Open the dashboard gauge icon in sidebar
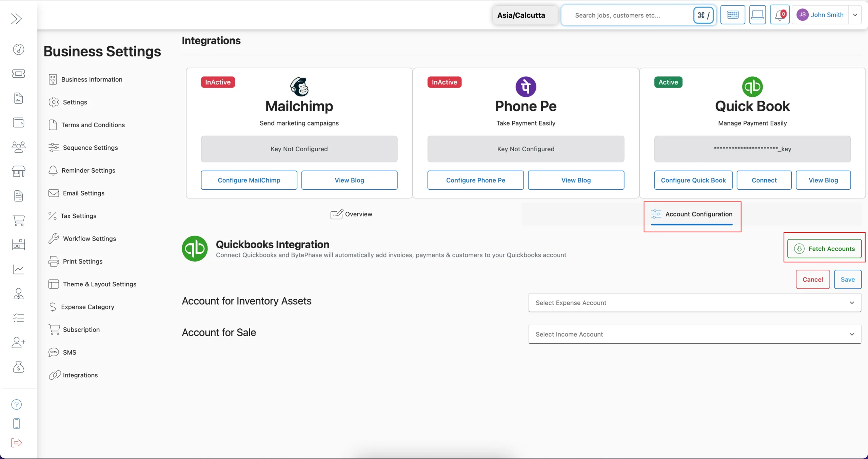868x459 pixels. (x=19, y=49)
